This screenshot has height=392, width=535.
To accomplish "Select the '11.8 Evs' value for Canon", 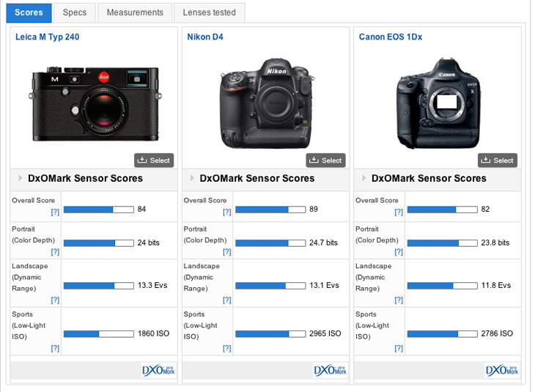I will pyautogui.click(x=495, y=285).
